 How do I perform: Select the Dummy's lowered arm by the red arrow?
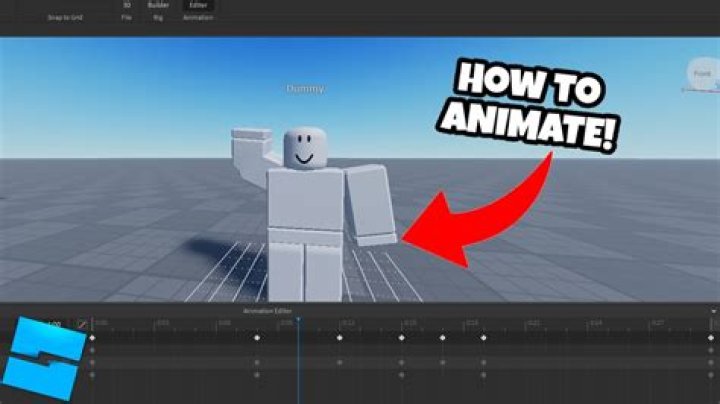pyautogui.click(x=371, y=204)
